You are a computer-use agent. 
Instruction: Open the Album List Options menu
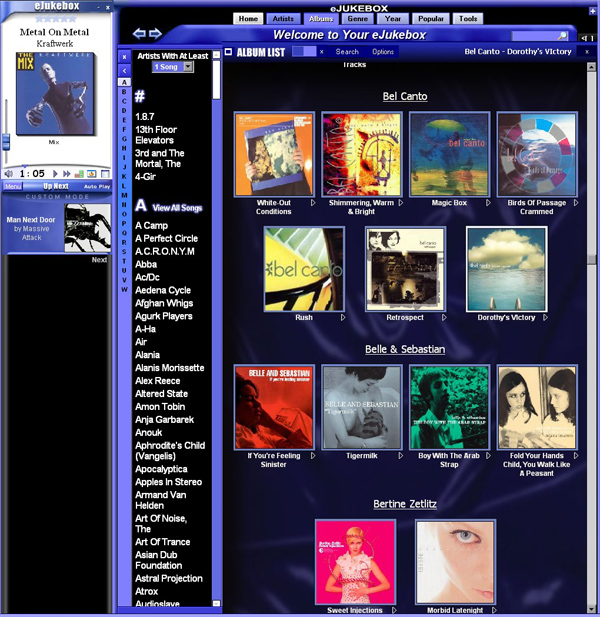coord(383,52)
